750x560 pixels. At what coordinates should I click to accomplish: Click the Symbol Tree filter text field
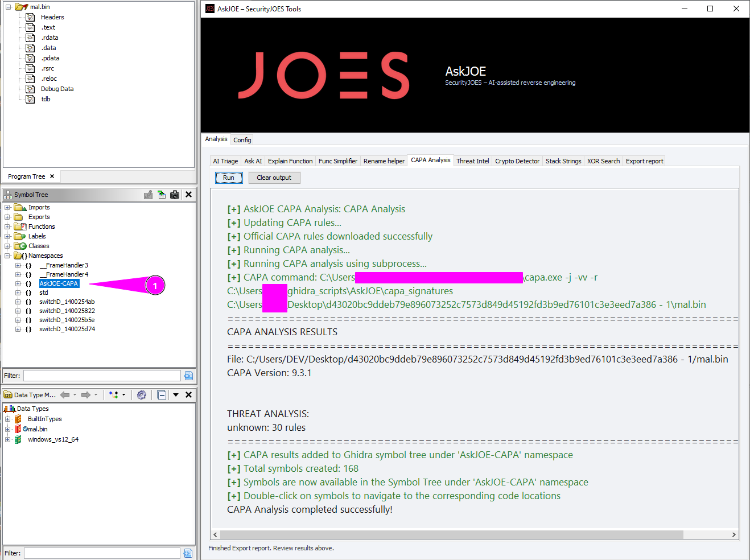pos(102,376)
